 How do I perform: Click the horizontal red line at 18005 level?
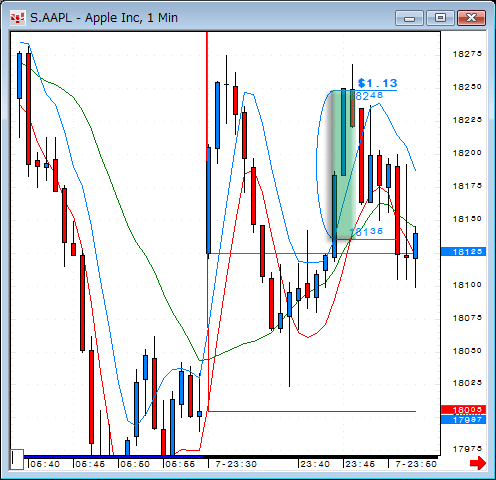[312, 411]
